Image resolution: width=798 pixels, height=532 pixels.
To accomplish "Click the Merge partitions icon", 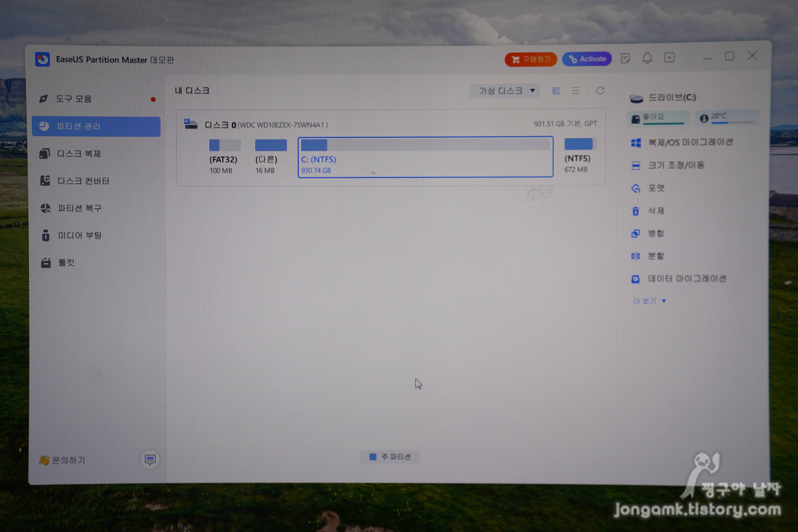I will tap(635, 233).
